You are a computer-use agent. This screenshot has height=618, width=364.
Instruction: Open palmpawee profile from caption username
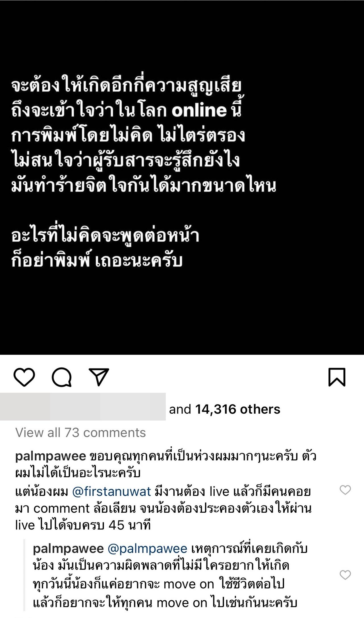[51, 457]
